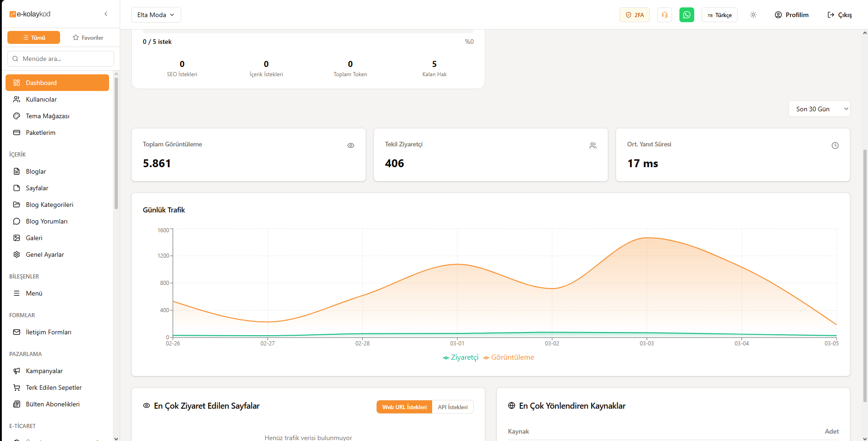
Task: Toggle light/dark theme sun icon
Action: click(753, 15)
